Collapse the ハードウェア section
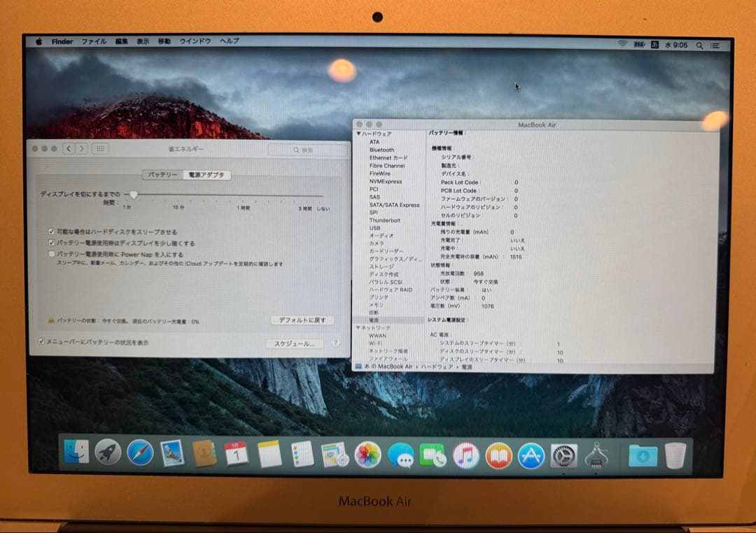Image resolution: width=756 pixels, height=533 pixels. [x=358, y=133]
